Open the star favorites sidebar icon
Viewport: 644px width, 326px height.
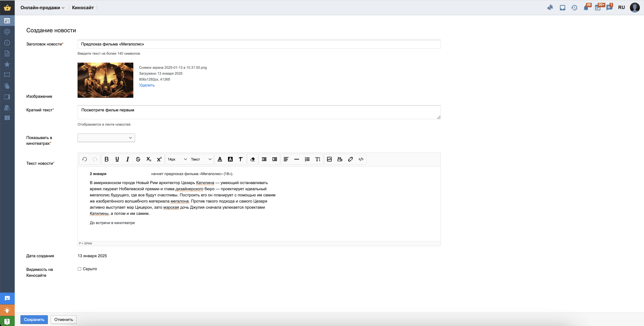coord(7,64)
